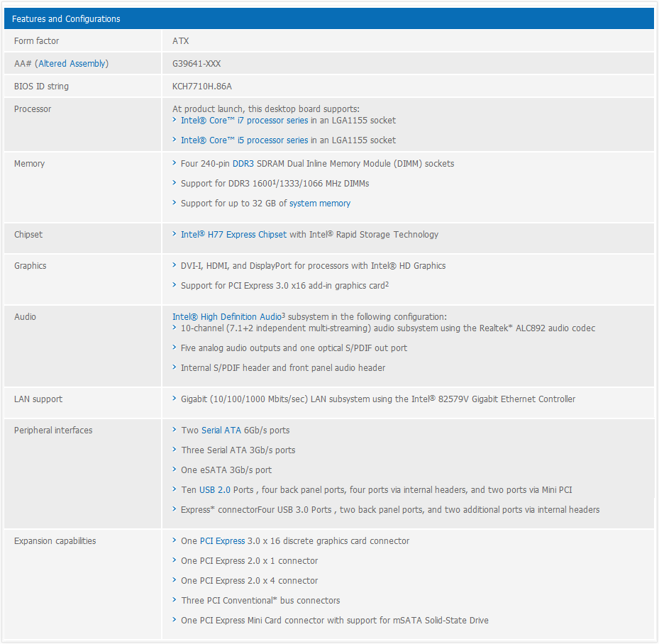Image resolution: width=659 pixels, height=644 pixels.
Task: Click the arrow bullet beside Gigabit LAN subsystem
Action: pos(175,399)
